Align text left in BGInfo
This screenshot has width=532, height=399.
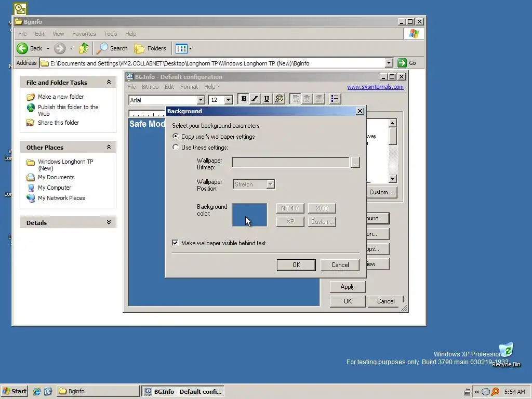coord(296,99)
